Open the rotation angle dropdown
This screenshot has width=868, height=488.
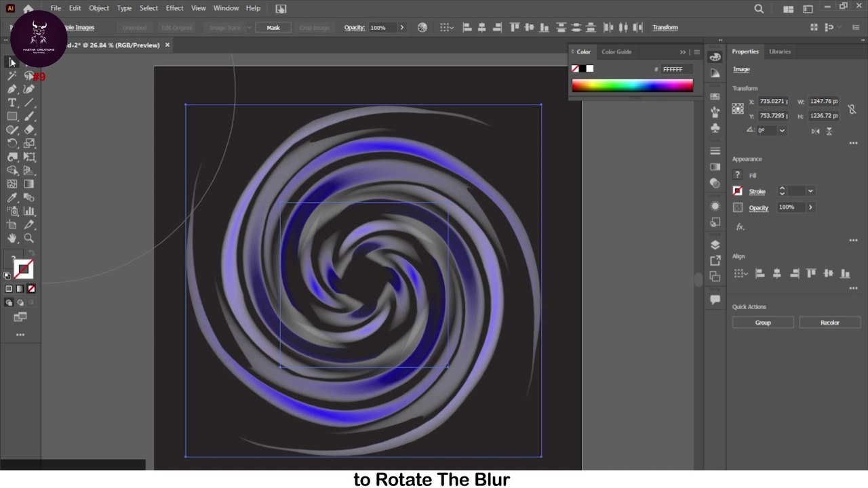782,131
